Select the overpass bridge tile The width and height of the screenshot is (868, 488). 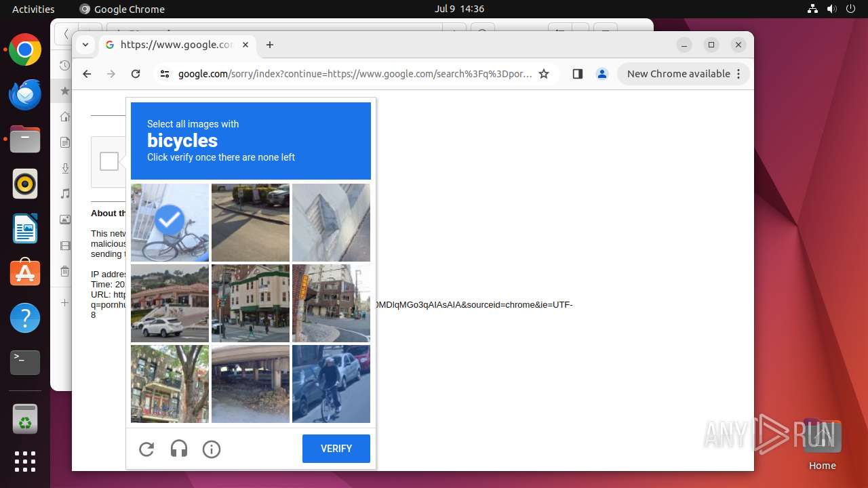pyautogui.click(x=250, y=384)
